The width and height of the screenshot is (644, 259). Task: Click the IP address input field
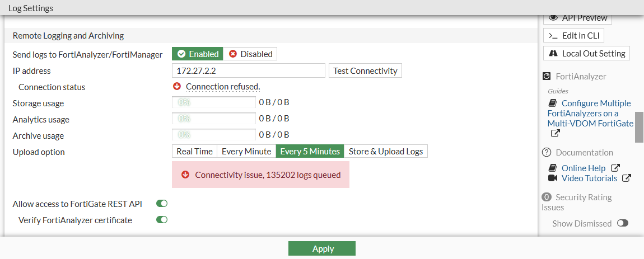(248, 71)
